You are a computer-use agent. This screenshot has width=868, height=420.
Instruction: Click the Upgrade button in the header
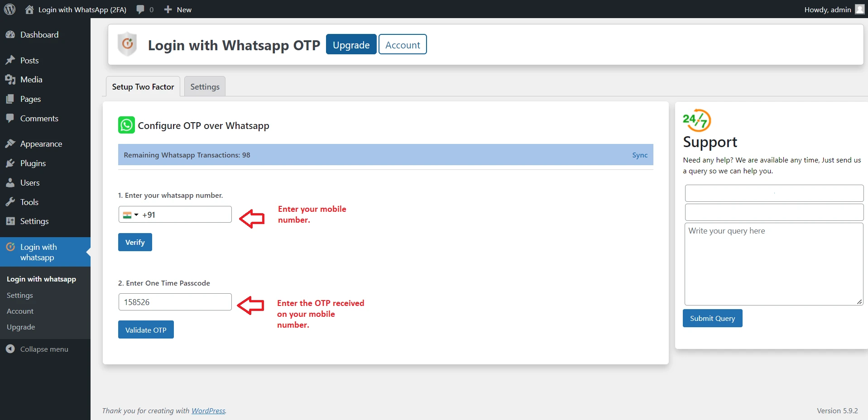(x=351, y=44)
